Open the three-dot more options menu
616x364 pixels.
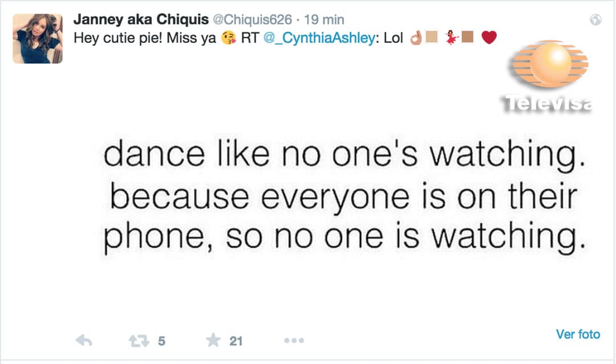coord(294,341)
